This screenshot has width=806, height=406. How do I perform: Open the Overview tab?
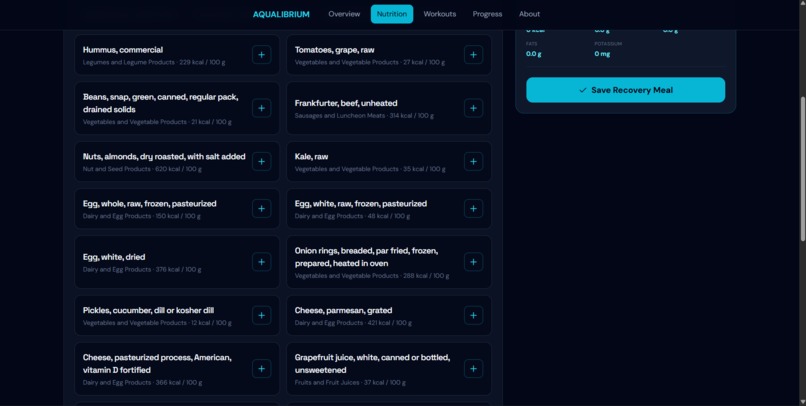point(344,14)
